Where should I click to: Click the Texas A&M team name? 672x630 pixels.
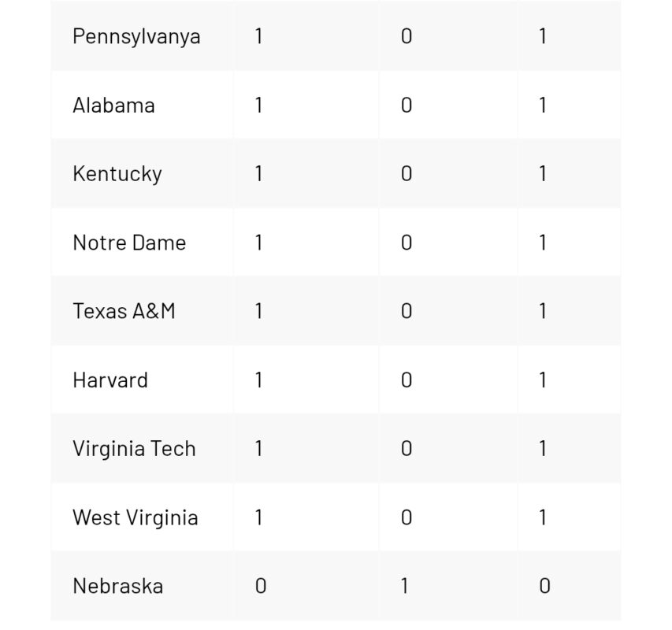pyautogui.click(x=124, y=311)
